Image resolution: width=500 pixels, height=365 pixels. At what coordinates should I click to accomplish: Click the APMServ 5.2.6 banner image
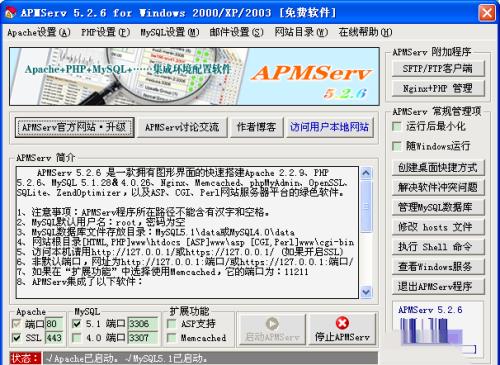(x=194, y=76)
